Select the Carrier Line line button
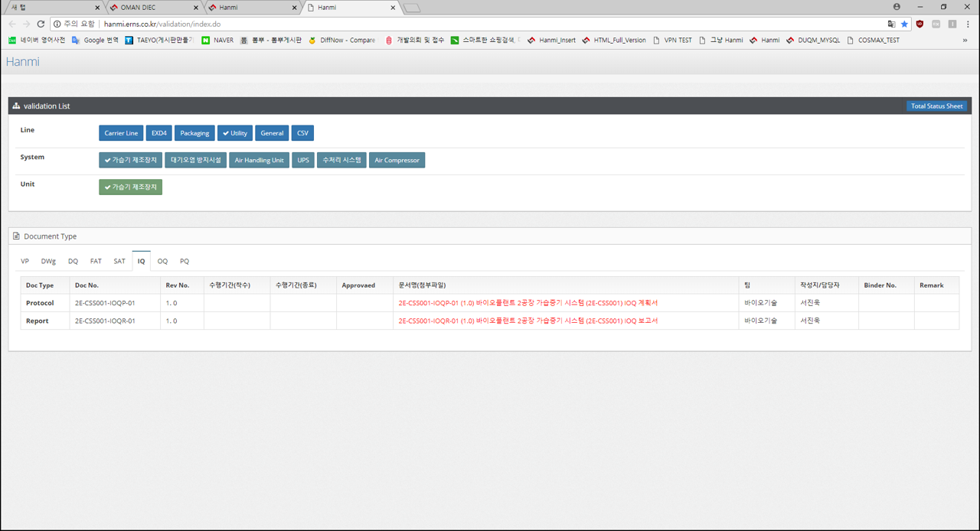 pyautogui.click(x=121, y=133)
